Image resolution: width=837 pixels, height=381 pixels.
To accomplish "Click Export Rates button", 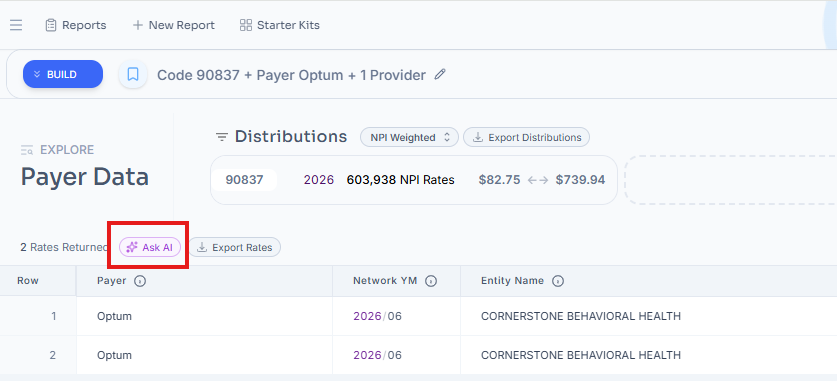I will [x=235, y=248].
